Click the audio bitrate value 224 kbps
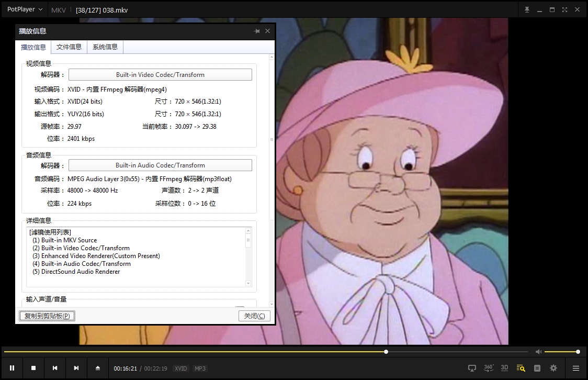 (x=80, y=203)
